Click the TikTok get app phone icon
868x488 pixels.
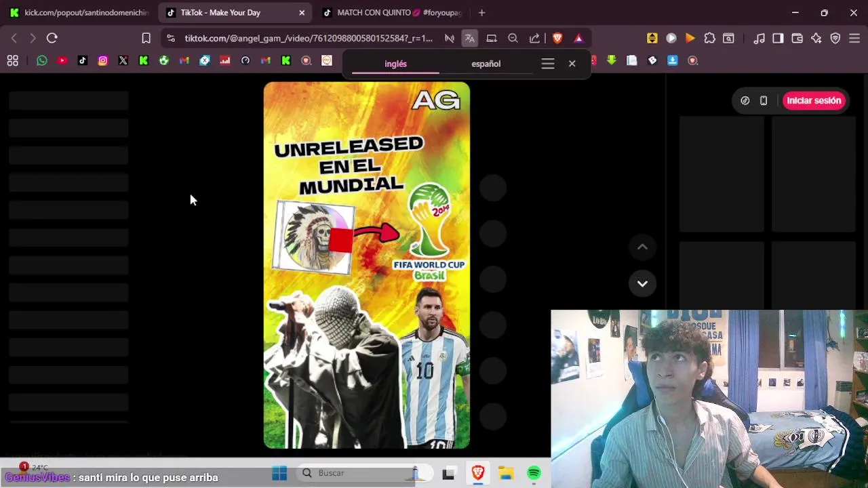(764, 100)
